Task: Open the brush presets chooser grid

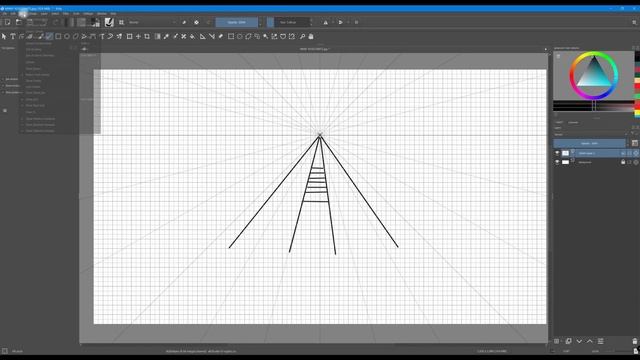Action: (x=121, y=22)
